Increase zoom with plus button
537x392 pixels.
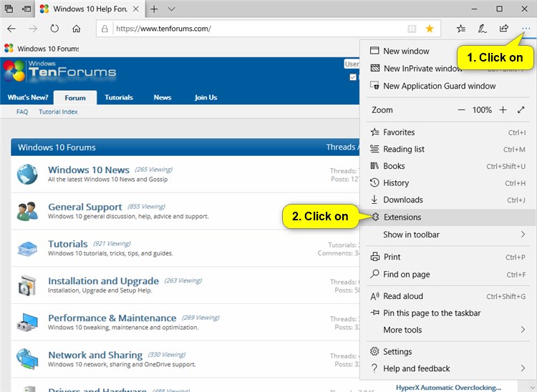503,109
